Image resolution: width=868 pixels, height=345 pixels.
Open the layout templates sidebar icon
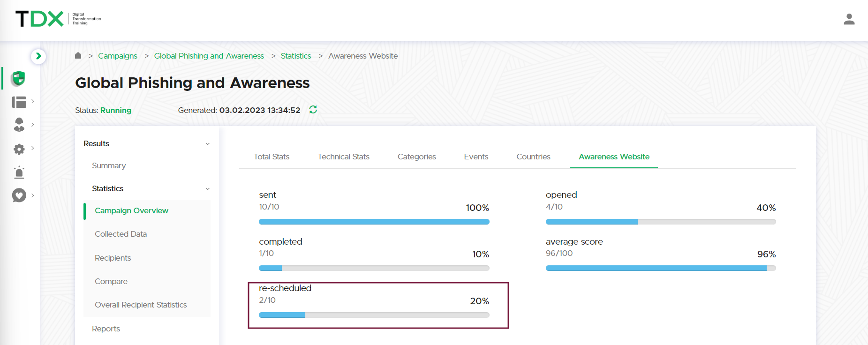19,102
